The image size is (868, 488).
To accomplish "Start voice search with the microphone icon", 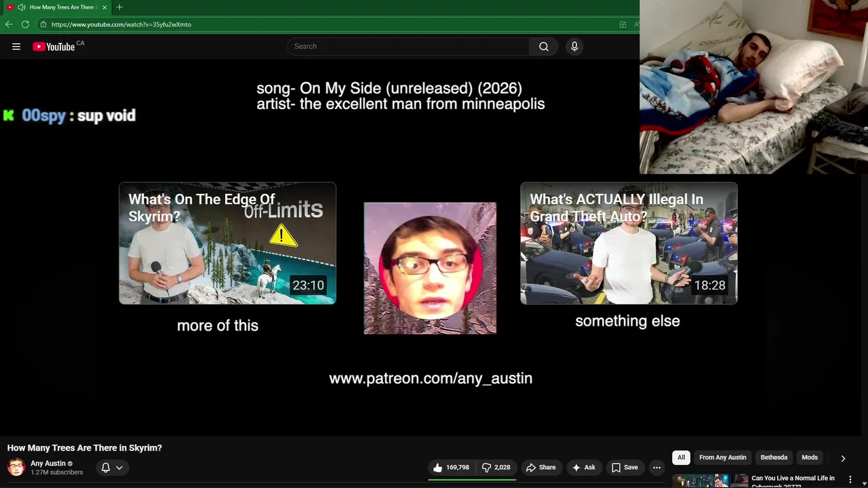I will (x=574, y=46).
